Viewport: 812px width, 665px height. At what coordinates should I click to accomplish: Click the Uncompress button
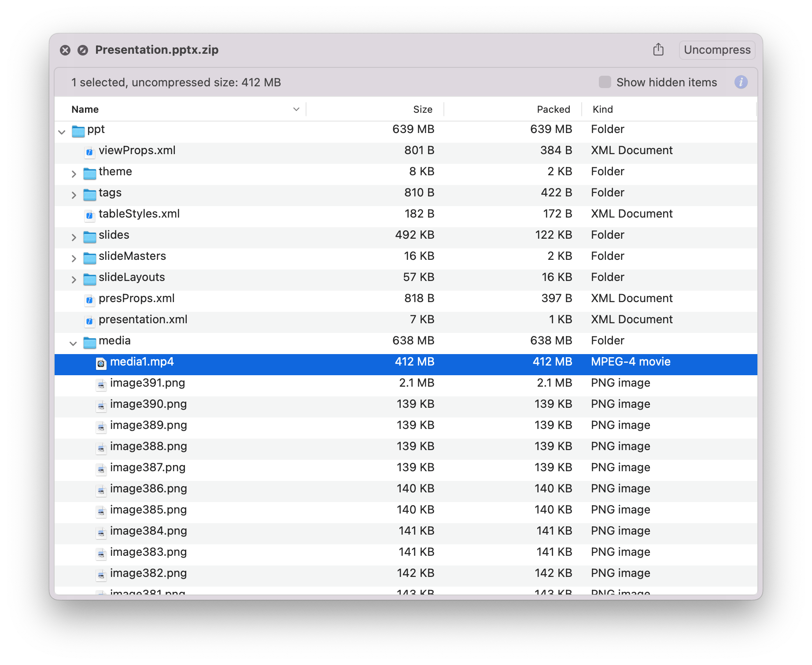(717, 50)
